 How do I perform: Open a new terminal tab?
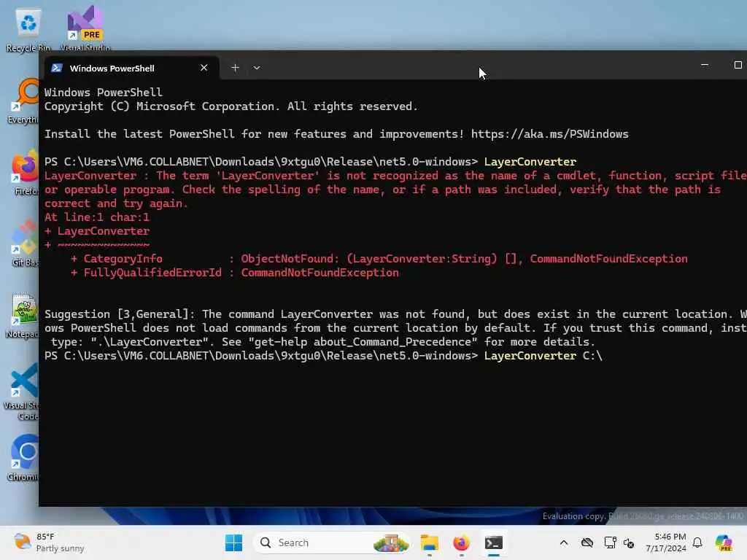click(235, 68)
